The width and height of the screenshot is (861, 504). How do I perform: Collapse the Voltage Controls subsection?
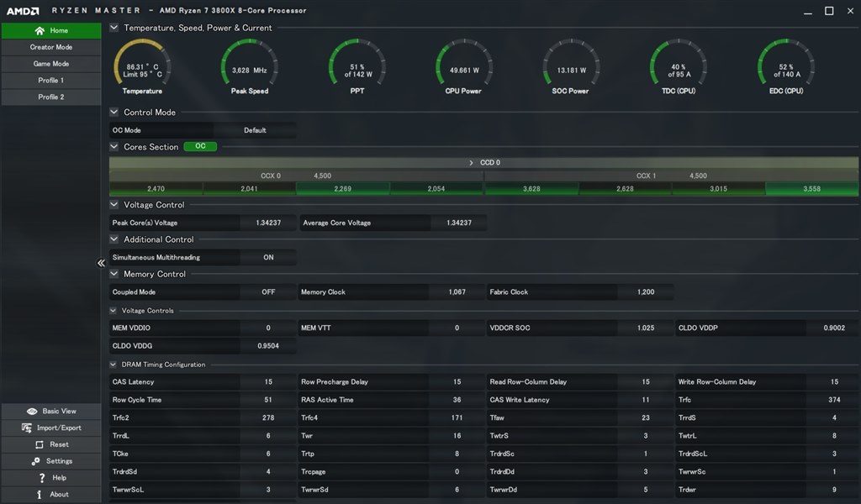pyautogui.click(x=114, y=311)
